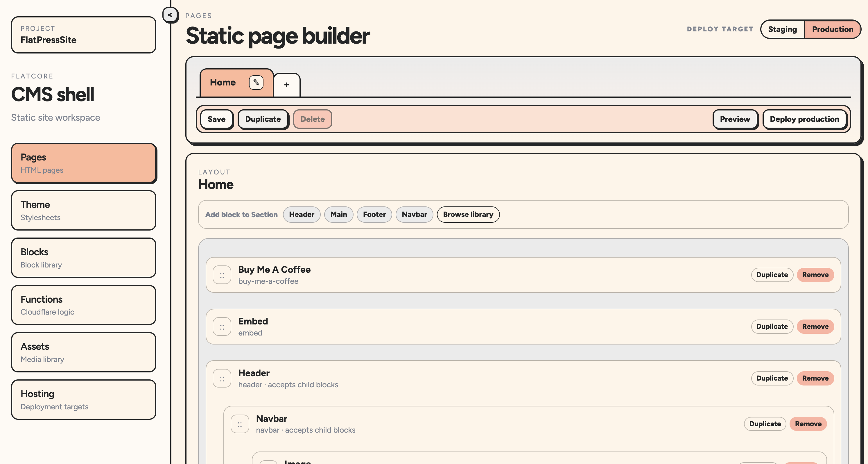Image resolution: width=868 pixels, height=464 pixels.
Task: Duplicate the Header block
Action: (772, 379)
